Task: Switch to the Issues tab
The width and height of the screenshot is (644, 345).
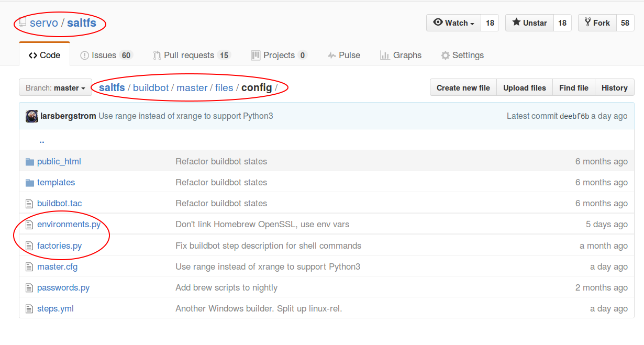Action: point(106,55)
